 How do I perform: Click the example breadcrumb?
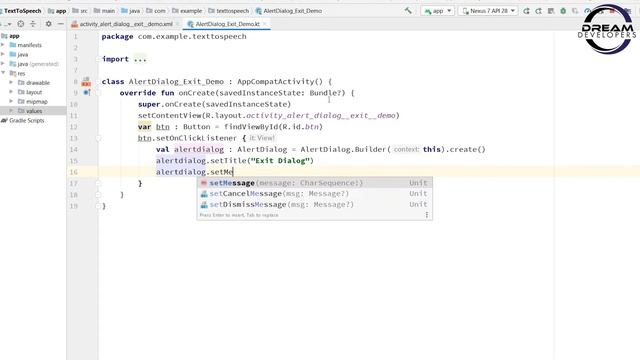(187, 11)
